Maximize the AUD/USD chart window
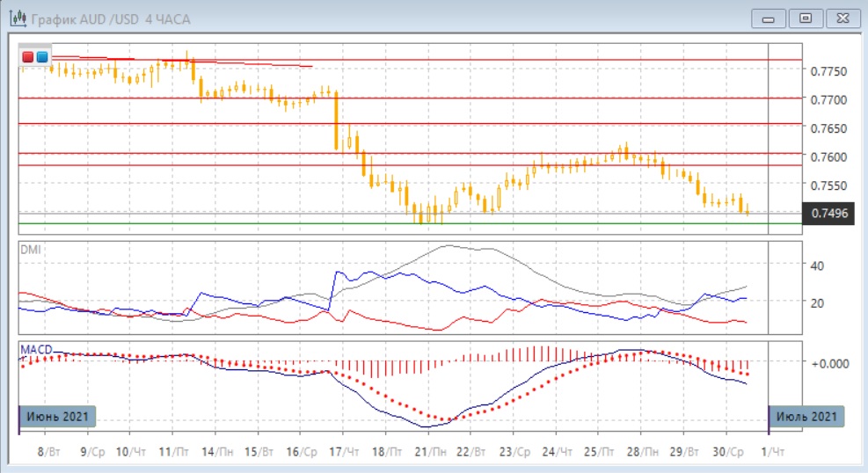 [805, 18]
